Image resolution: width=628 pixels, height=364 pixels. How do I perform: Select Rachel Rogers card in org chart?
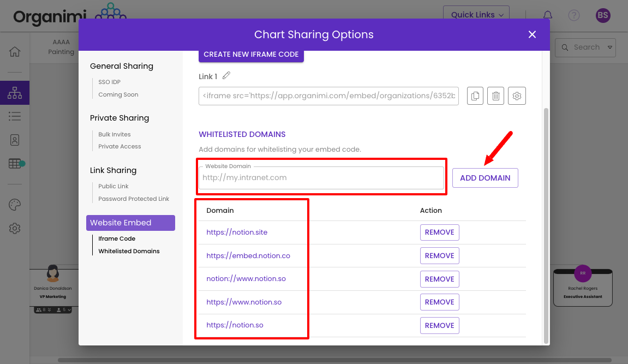583,288
